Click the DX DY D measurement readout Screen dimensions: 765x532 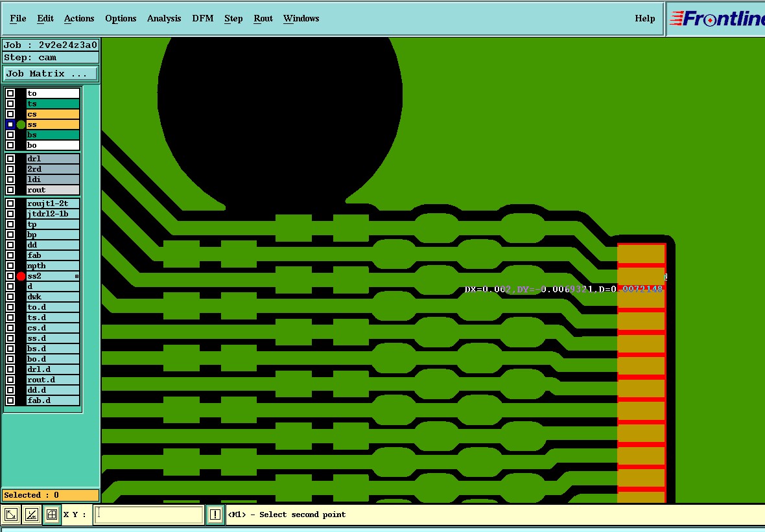[x=563, y=289]
